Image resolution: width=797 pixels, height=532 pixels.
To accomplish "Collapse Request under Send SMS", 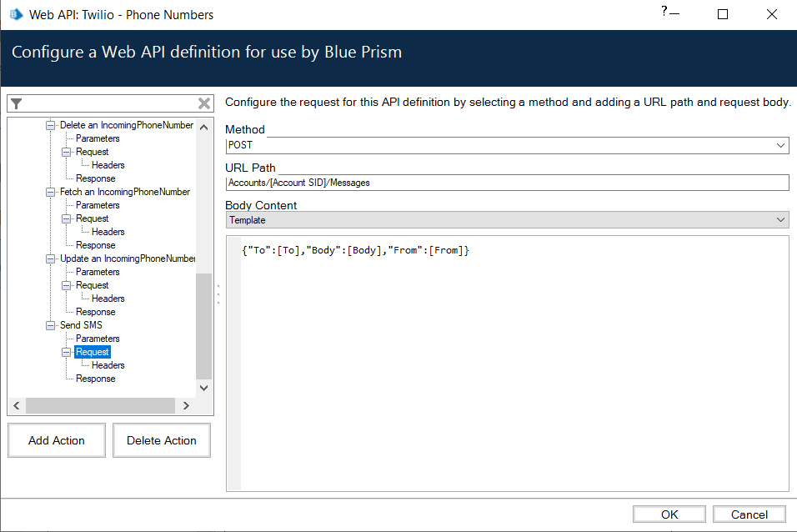I will click(66, 352).
